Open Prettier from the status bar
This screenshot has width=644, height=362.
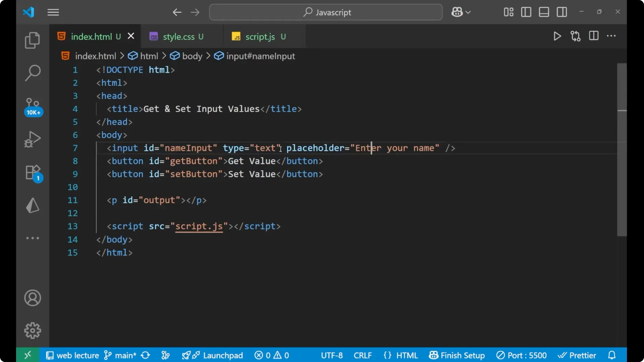582,355
